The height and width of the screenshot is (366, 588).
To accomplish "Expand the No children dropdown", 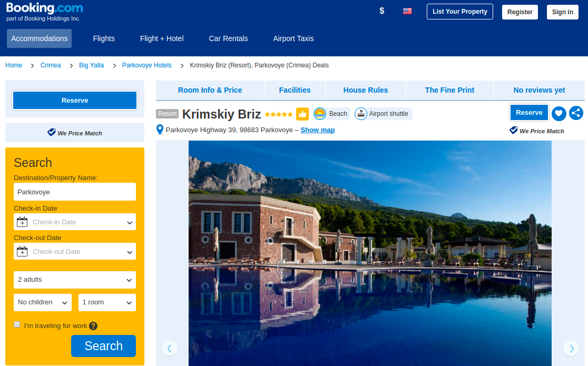I will (43, 303).
